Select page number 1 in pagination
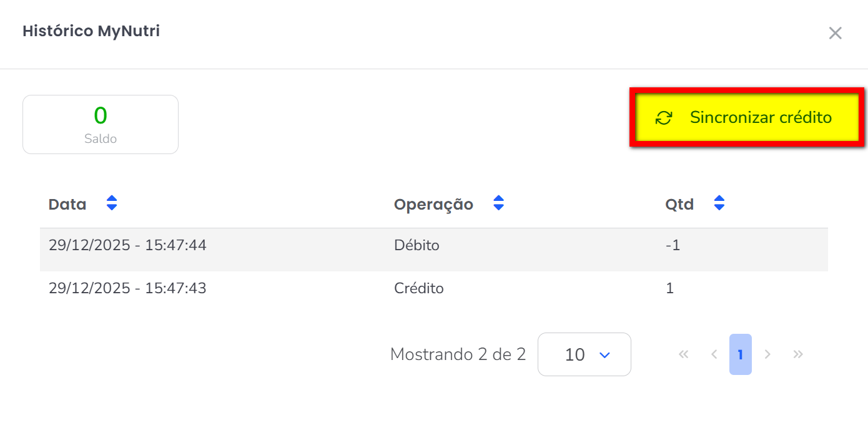 pyautogui.click(x=741, y=354)
